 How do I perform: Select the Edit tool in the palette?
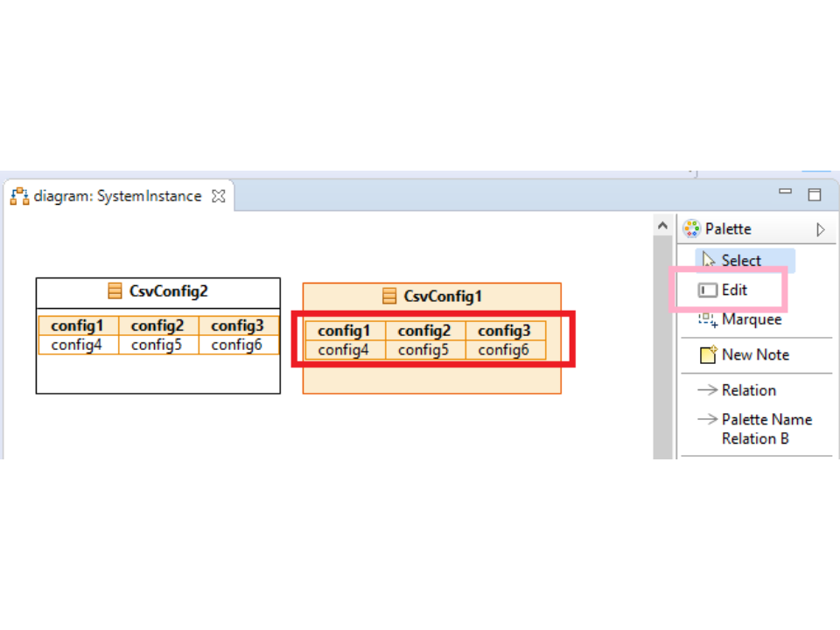(733, 290)
